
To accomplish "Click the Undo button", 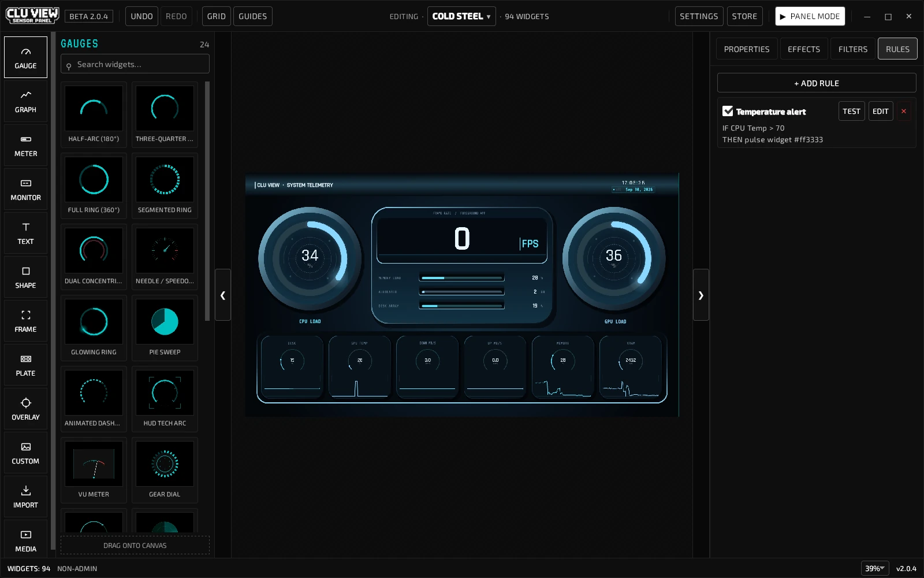I will pos(141,16).
